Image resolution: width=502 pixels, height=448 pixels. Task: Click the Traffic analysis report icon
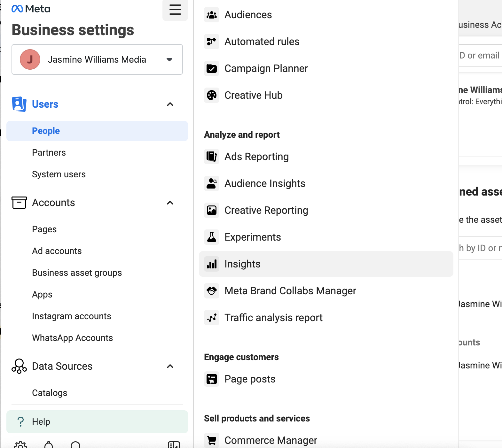tap(212, 318)
